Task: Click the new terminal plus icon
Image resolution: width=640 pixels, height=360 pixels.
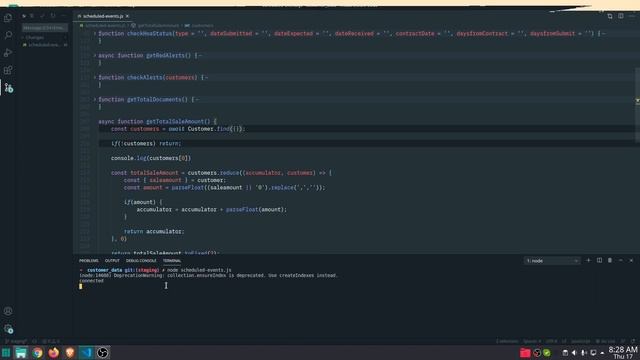Action: [x=588, y=260]
